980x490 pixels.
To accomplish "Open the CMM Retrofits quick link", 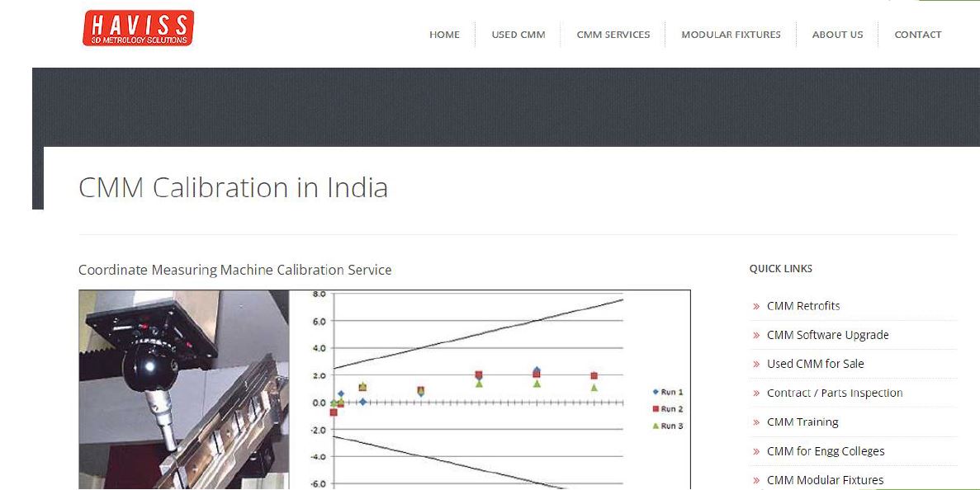I will tap(802, 306).
